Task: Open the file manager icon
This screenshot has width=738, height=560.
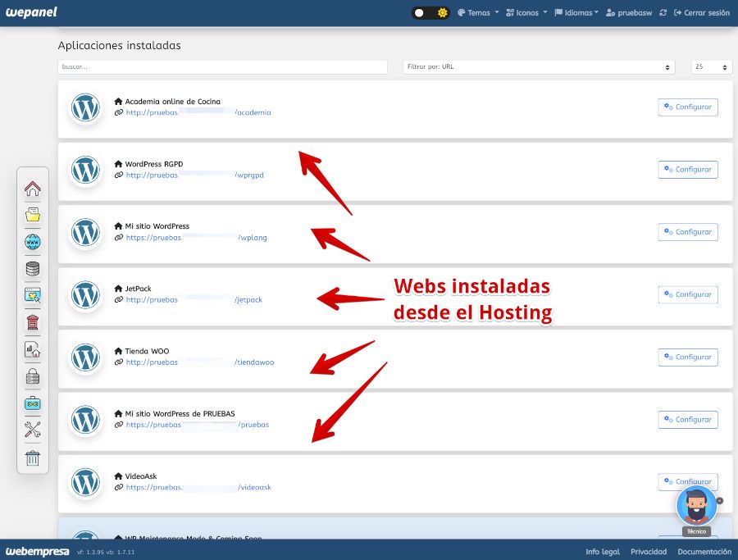Action: (32, 215)
